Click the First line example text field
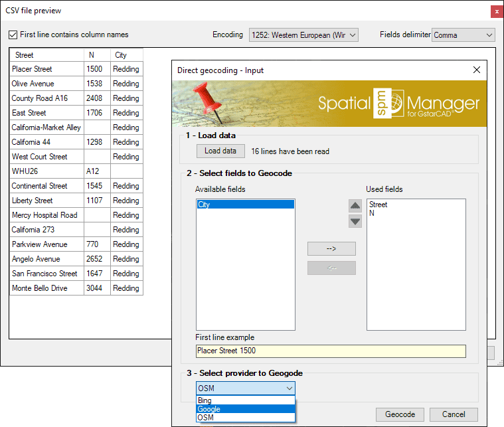The image size is (504, 427). click(331, 351)
